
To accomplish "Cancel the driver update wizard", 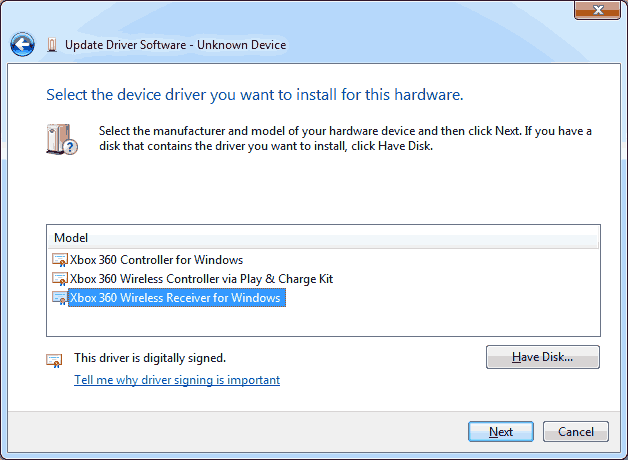I will pos(576,432).
